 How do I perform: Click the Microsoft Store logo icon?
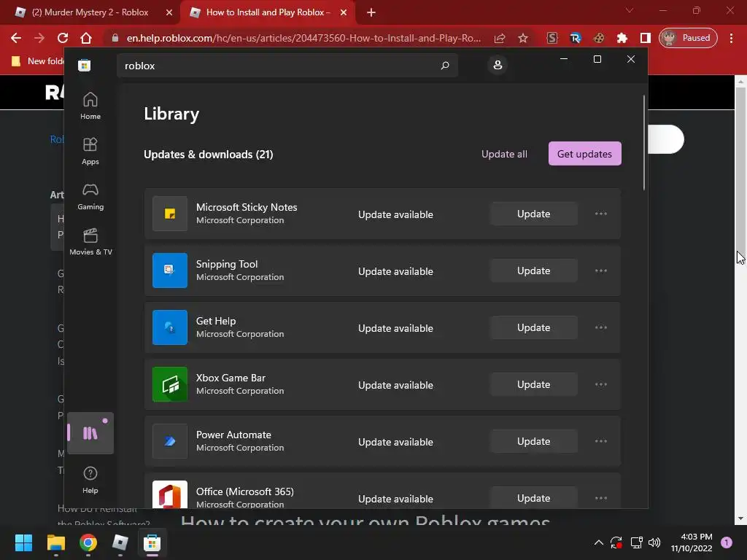[85, 65]
